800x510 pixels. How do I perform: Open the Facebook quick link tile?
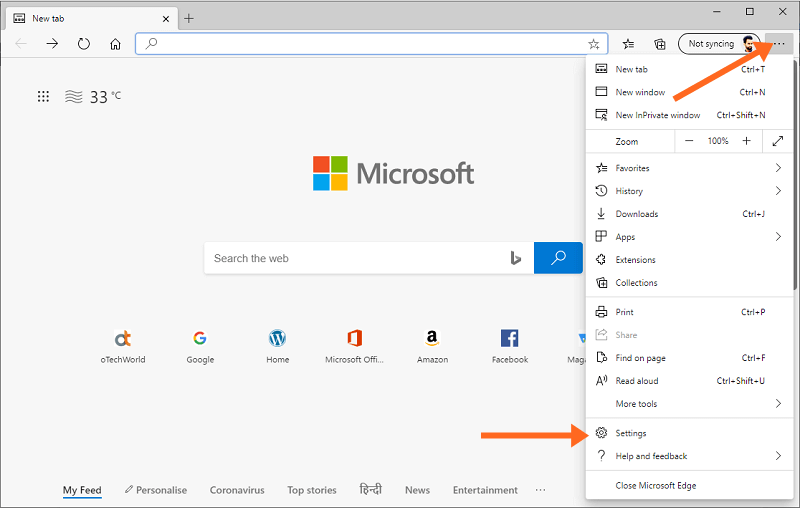coord(510,346)
